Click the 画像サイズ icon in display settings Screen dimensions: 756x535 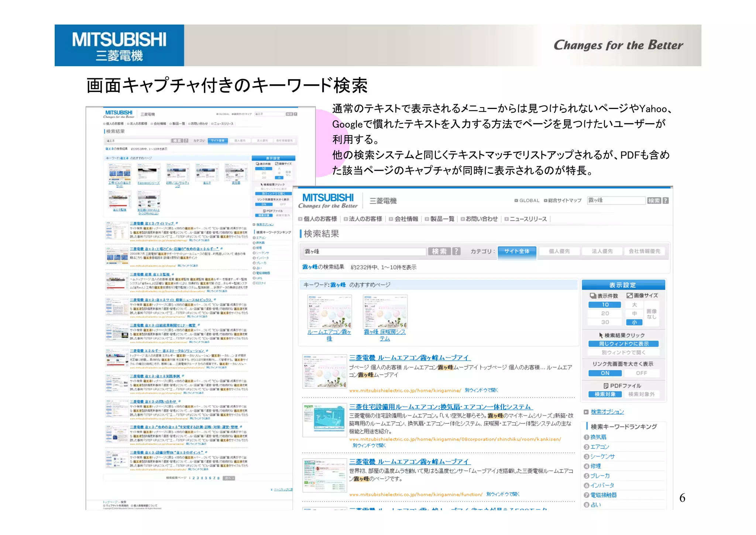tap(629, 296)
